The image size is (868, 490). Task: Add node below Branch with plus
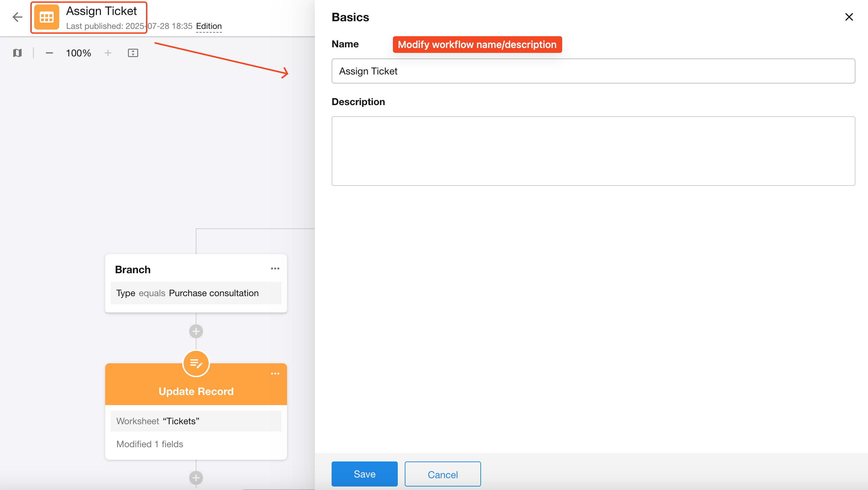[196, 331]
